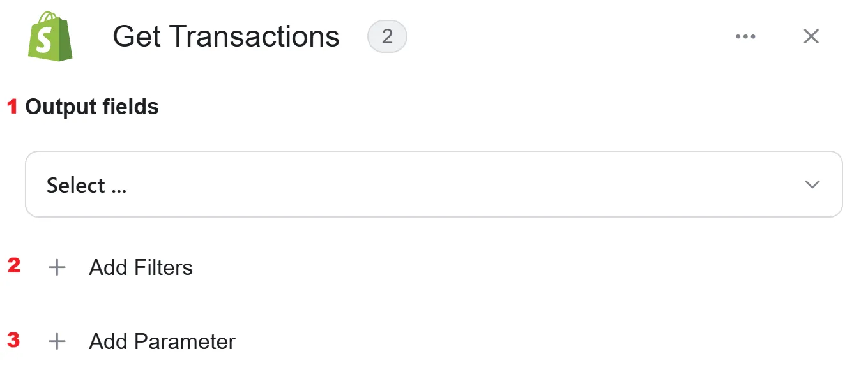This screenshot has width=868, height=372.
Task: Click red annotation number 1
Action: [x=12, y=107]
